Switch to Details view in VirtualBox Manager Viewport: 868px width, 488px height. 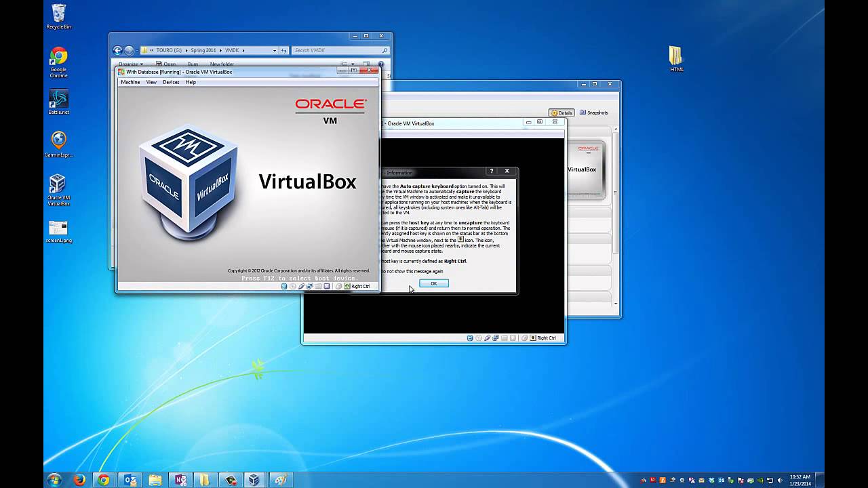(x=561, y=113)
